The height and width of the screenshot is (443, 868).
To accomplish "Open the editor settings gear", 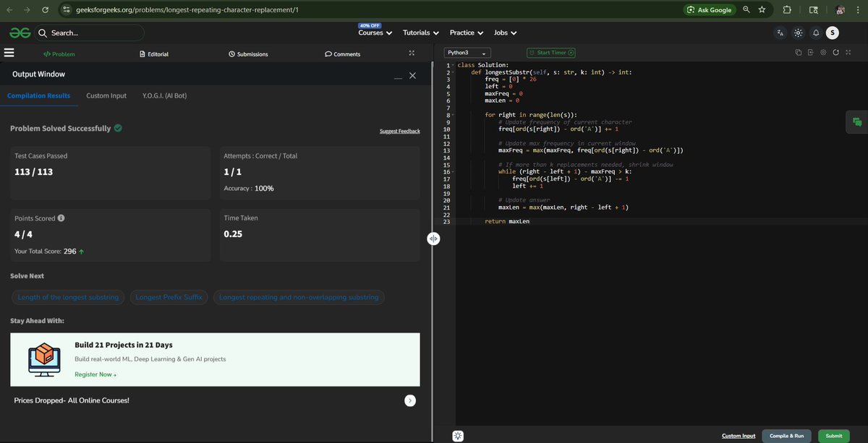I will 823,53.
